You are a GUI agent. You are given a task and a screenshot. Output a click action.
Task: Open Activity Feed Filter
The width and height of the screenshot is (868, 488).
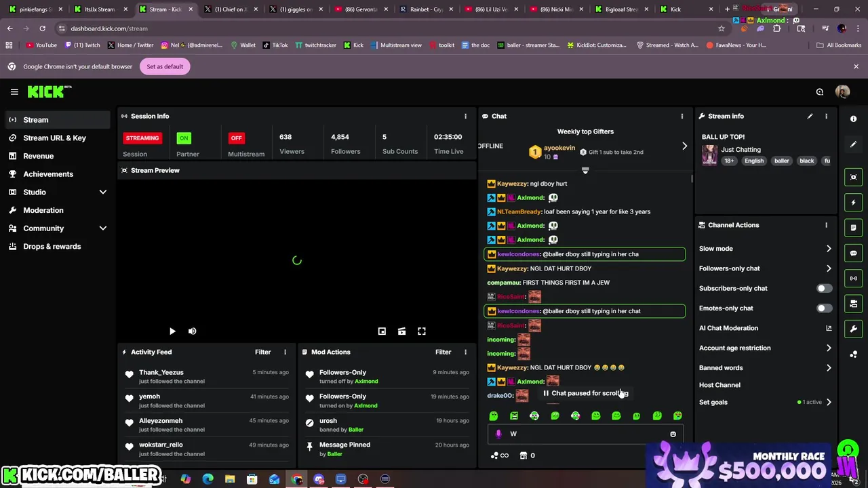[262, 352]
